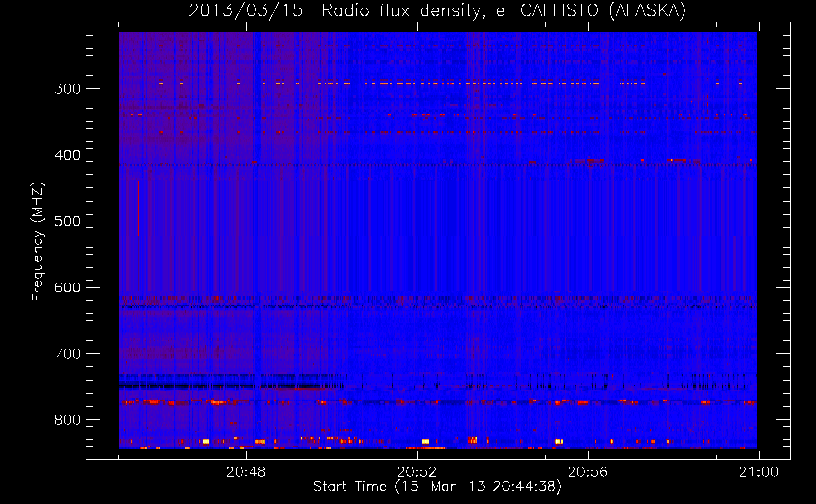Click the 500 frequency tick label
The image size is (816, 504).
(x=68, y=221)
